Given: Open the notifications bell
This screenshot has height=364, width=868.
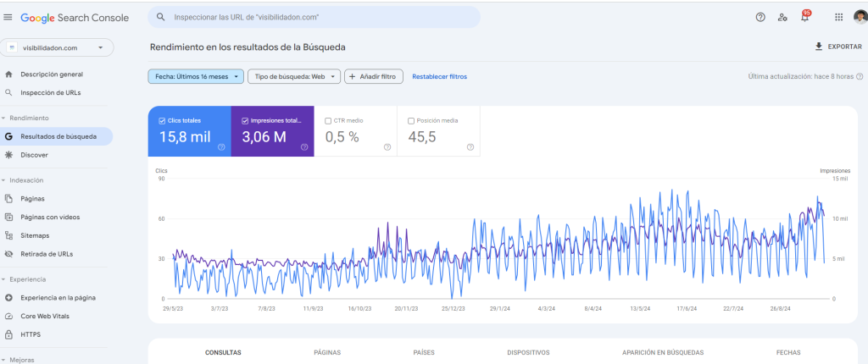Looking at the screenshot, I should [805, 17].
